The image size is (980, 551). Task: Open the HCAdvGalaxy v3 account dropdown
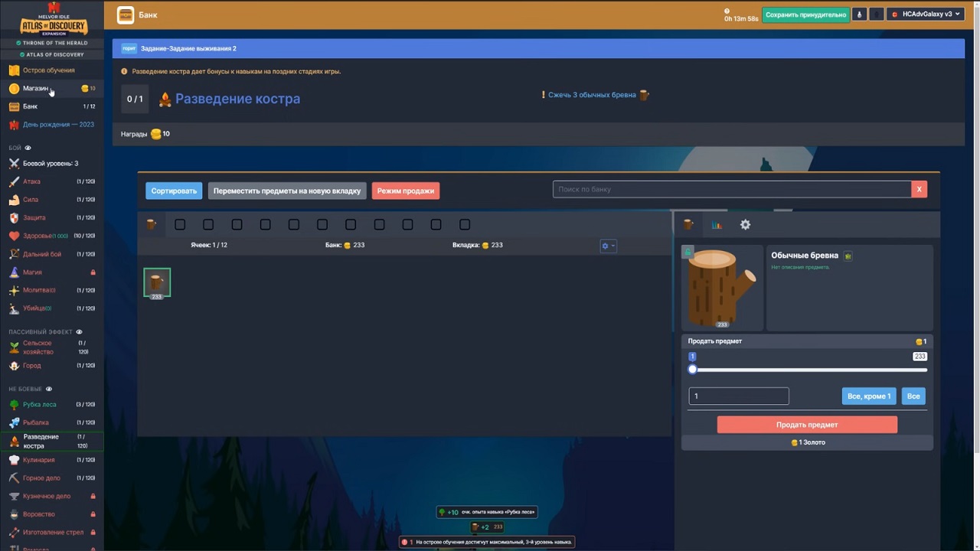[925, 15]
